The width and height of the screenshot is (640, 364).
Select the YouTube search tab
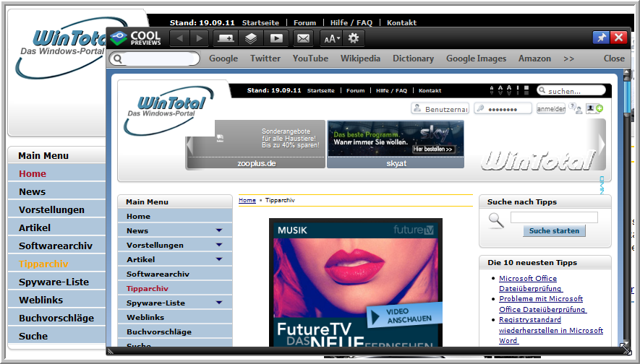pos(311,58)
